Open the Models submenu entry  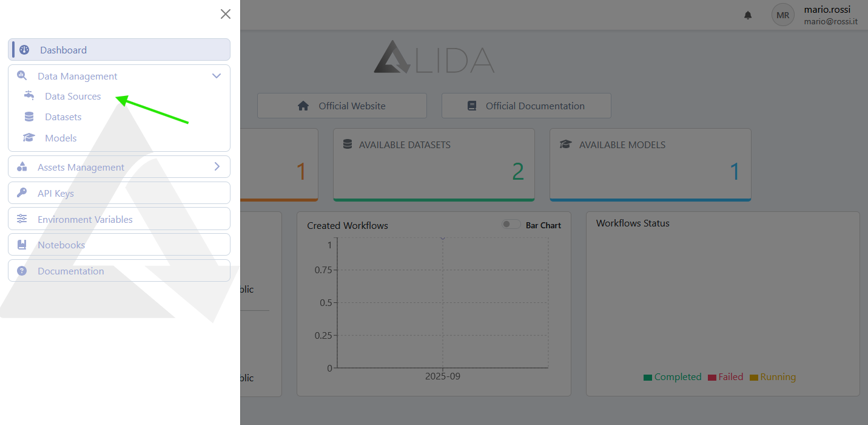(61, 138)
